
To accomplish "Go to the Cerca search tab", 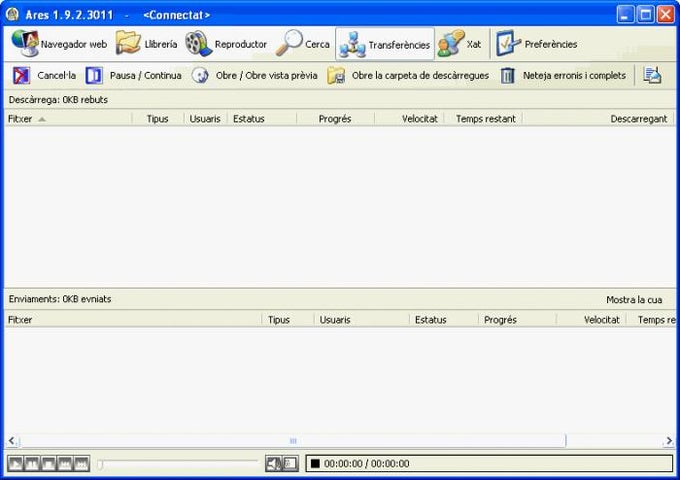I will pyautogui.click(x=303, y=44).
